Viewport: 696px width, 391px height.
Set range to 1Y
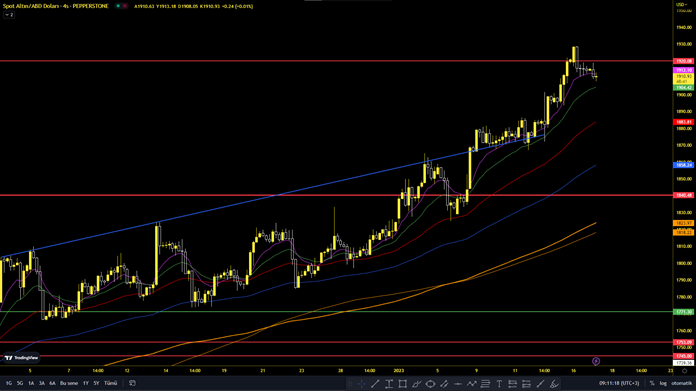(86, 383)
